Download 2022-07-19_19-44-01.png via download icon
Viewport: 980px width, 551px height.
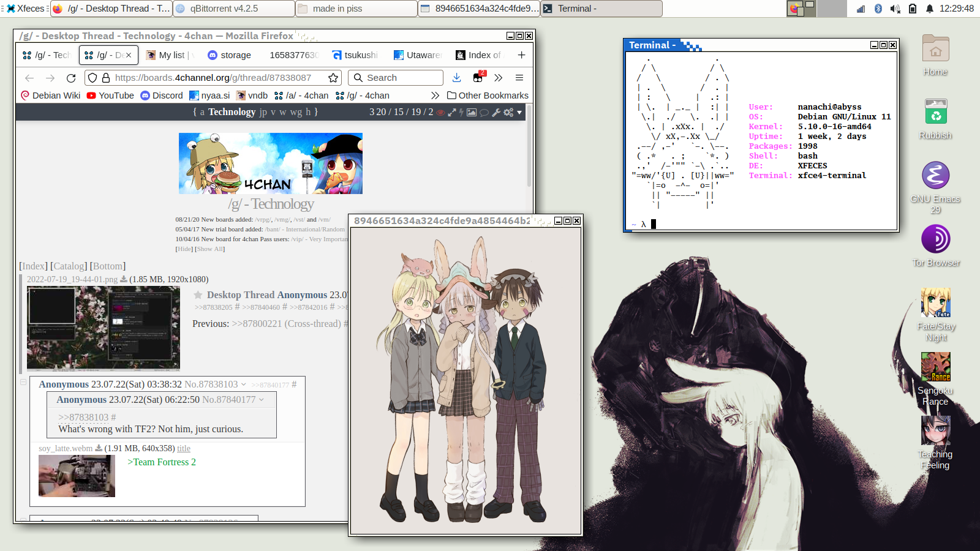[123, 279]
